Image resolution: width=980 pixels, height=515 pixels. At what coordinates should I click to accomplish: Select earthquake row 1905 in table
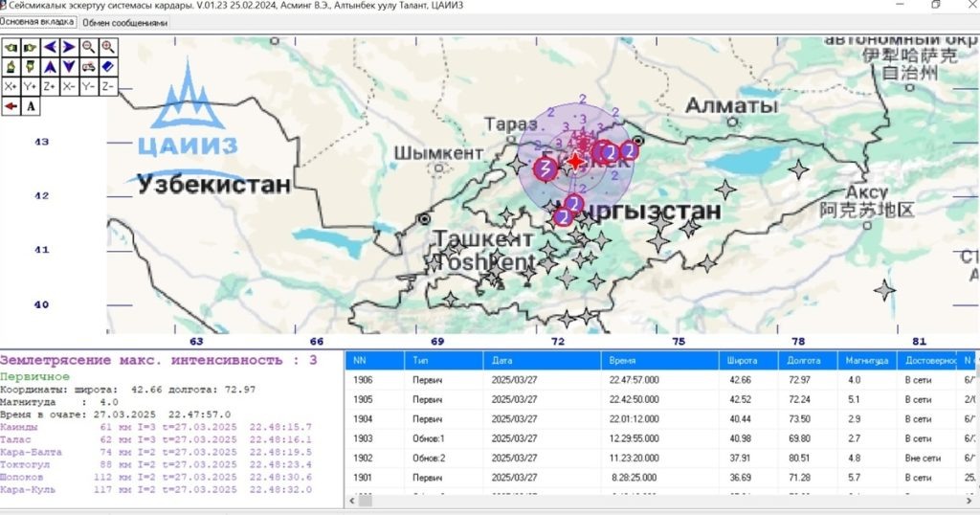pyautogui.click(x=660, y=399)
